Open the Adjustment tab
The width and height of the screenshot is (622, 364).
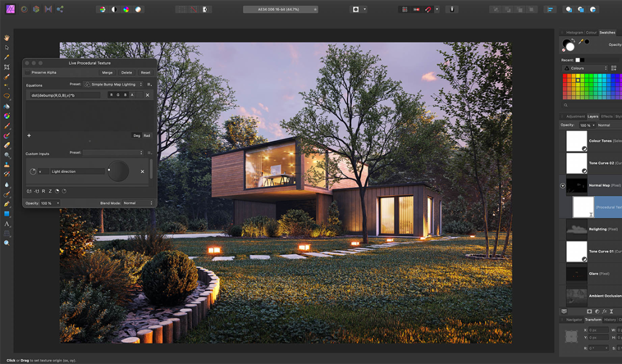pyautogui.click(x=575, y=116)
